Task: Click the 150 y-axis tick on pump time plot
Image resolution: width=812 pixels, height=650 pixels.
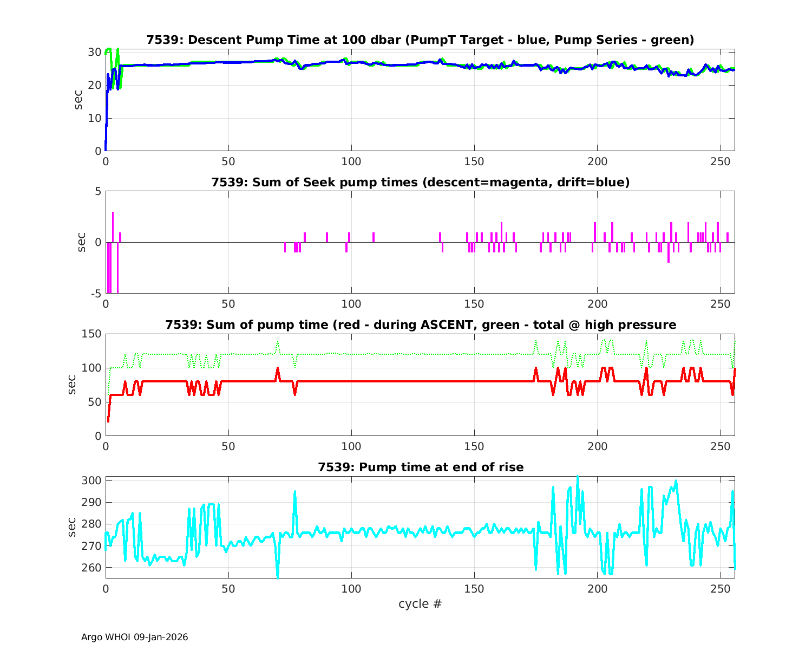Action: coord(91,334)
